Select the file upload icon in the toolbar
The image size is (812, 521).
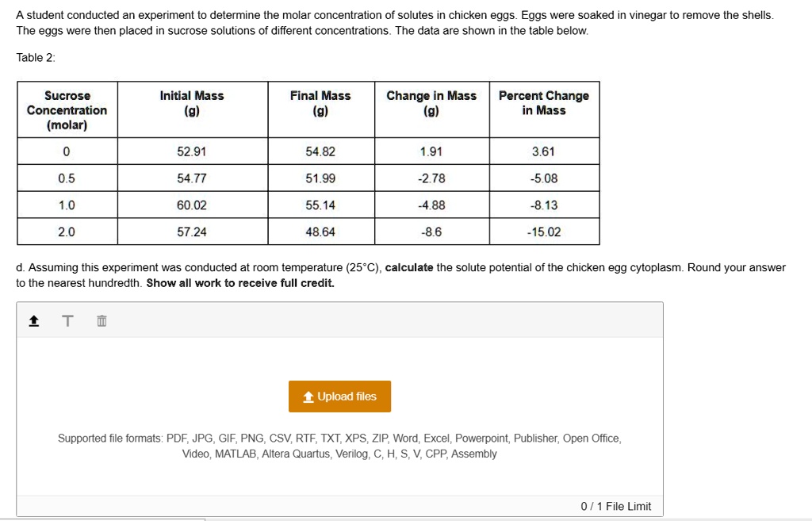click(x=33, y=320)
